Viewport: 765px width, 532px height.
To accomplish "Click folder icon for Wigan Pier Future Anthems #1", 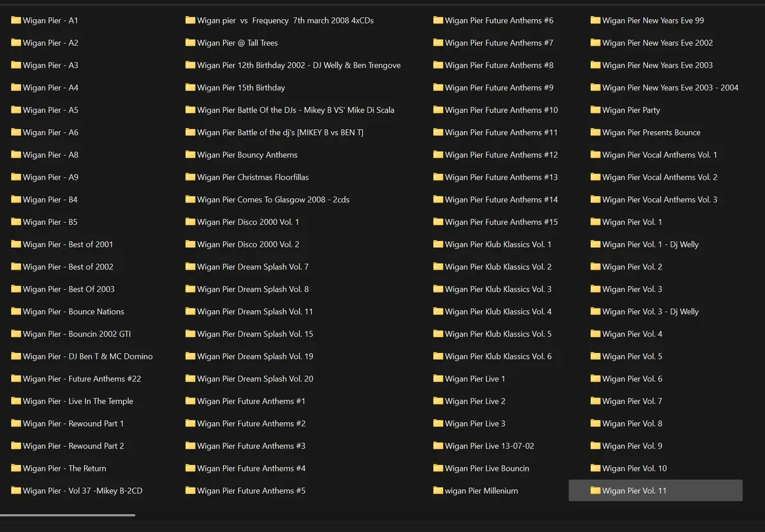I will (x=190, y=401).
